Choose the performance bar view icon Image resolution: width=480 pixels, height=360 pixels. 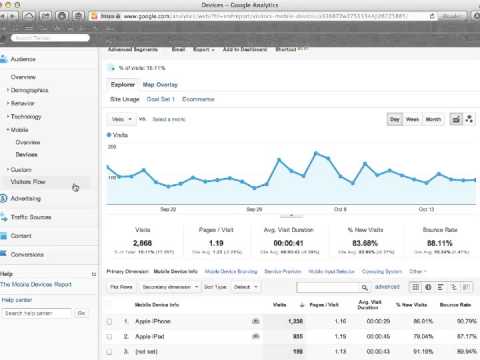click(441, 287)
